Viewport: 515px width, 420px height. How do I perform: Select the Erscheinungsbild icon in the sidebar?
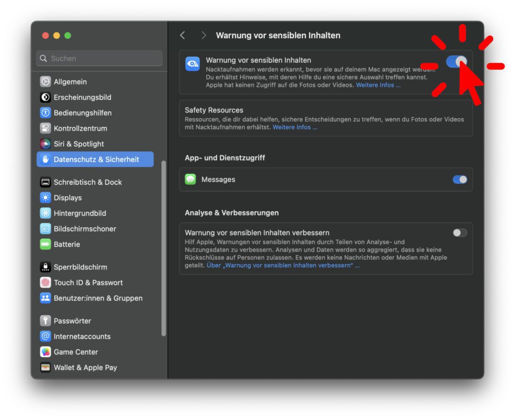click(46, 97)
